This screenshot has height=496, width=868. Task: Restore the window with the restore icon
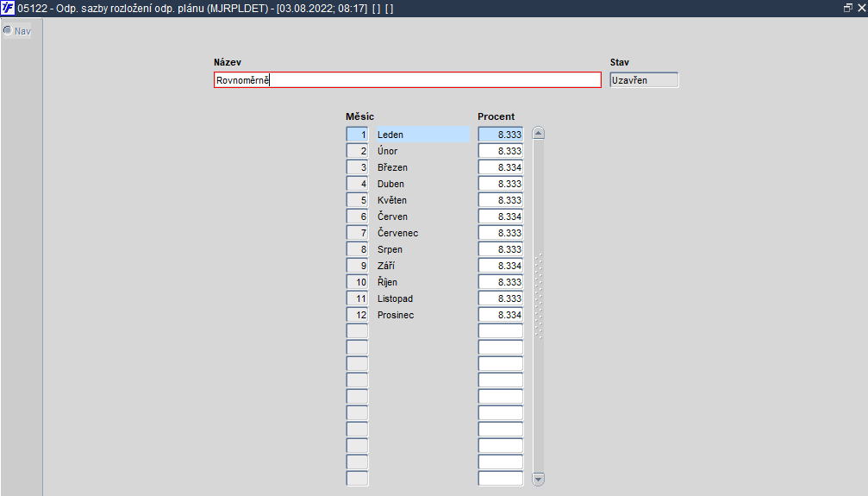point(847,8)
